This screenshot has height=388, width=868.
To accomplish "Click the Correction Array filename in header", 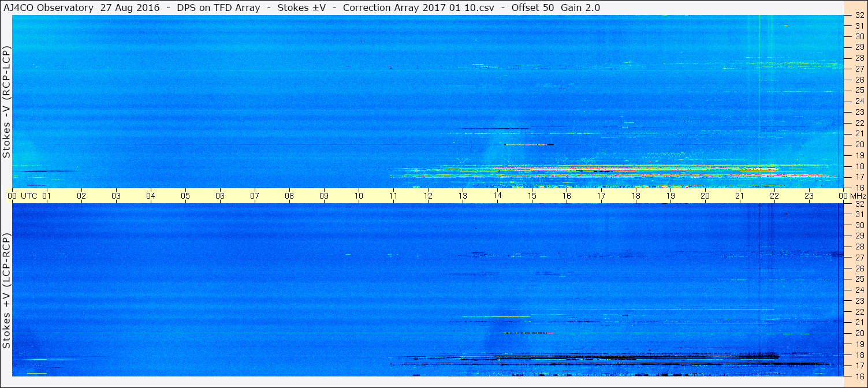I will coord(419,8).
